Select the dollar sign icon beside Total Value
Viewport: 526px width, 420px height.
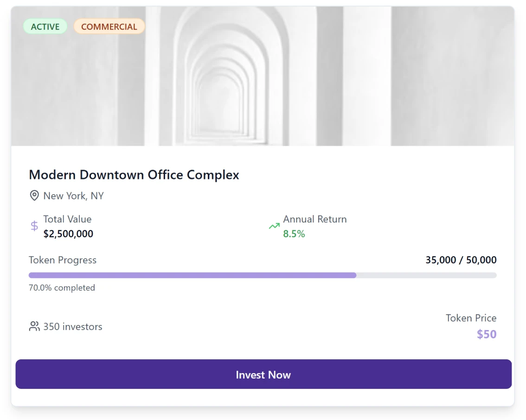tap(33, 225)
